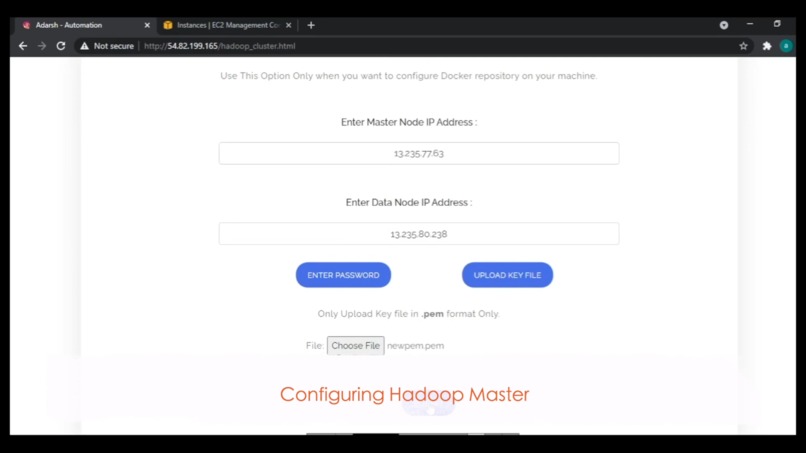806x453 pixels.
Task: Switch to the Instances EC2 Management Console tab
Action: tap(228, 25)
